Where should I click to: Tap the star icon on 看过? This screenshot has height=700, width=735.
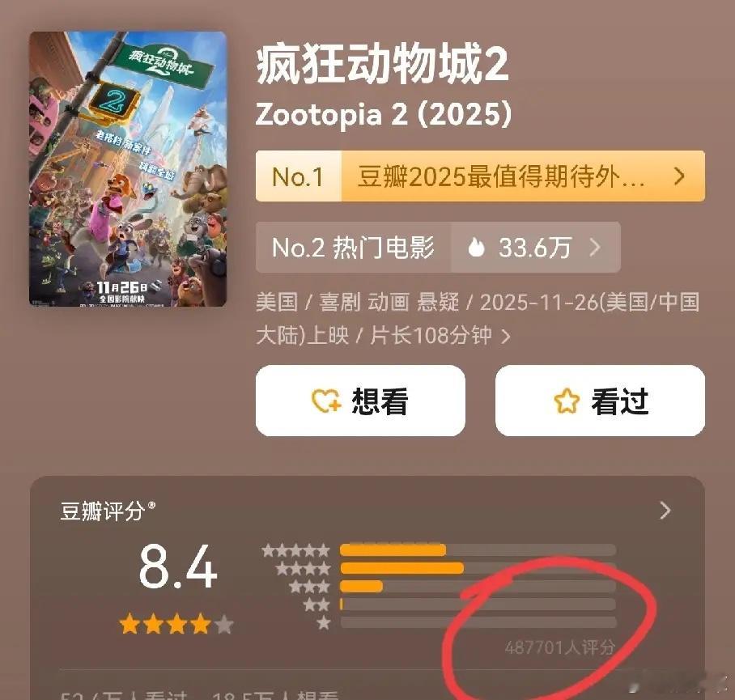tap(567, 401)
